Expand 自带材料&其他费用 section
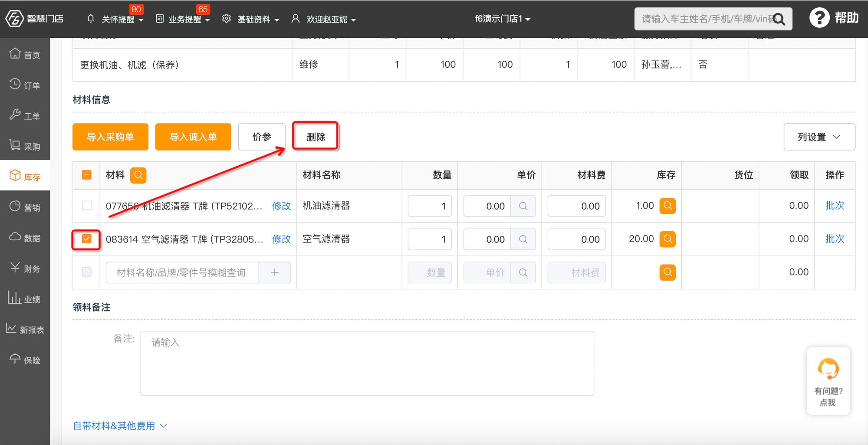The image size is (868, 445). [120, 426]
